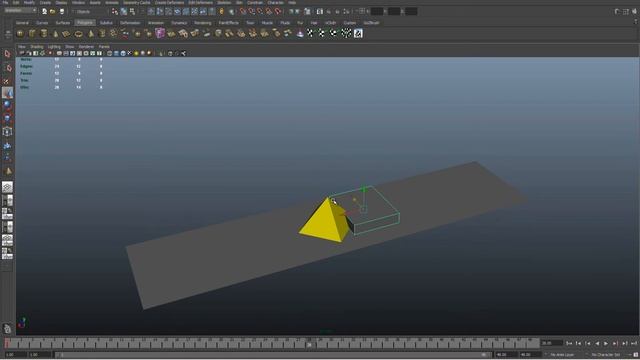The width and height of the screenshot is (640, 360).
Task: Pick the Lasso tool in the toolbox
Action: click(7, 67)
